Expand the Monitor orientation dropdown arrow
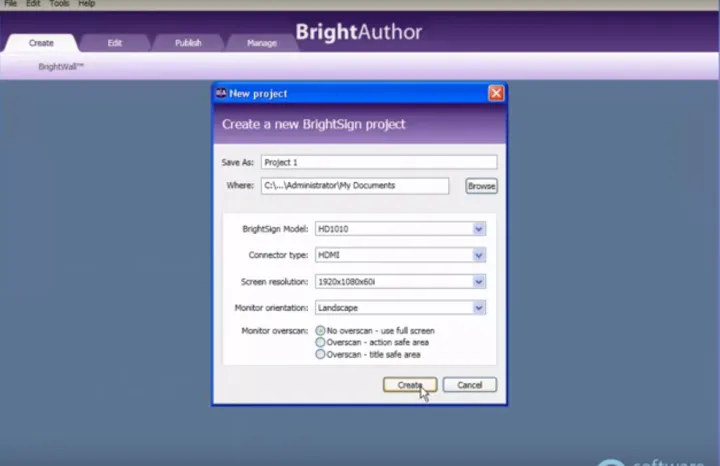720x466 pixels. (x=478, y=308)
